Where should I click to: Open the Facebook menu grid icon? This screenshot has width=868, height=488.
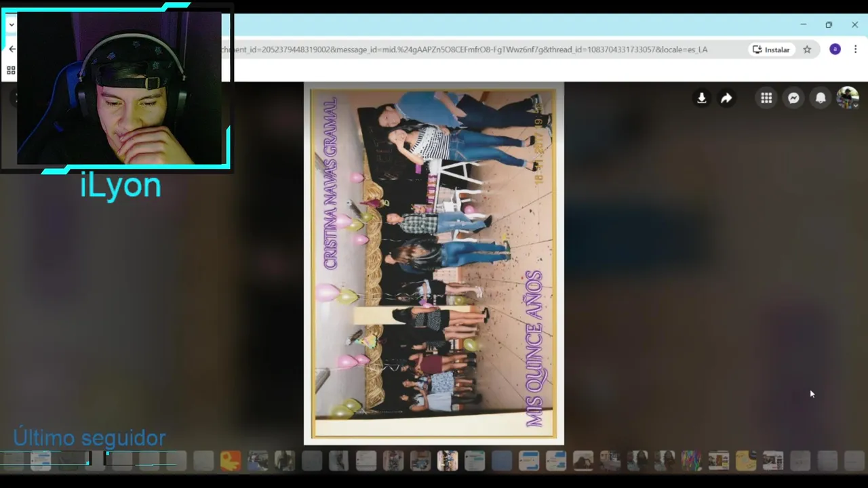click(766, 98)
